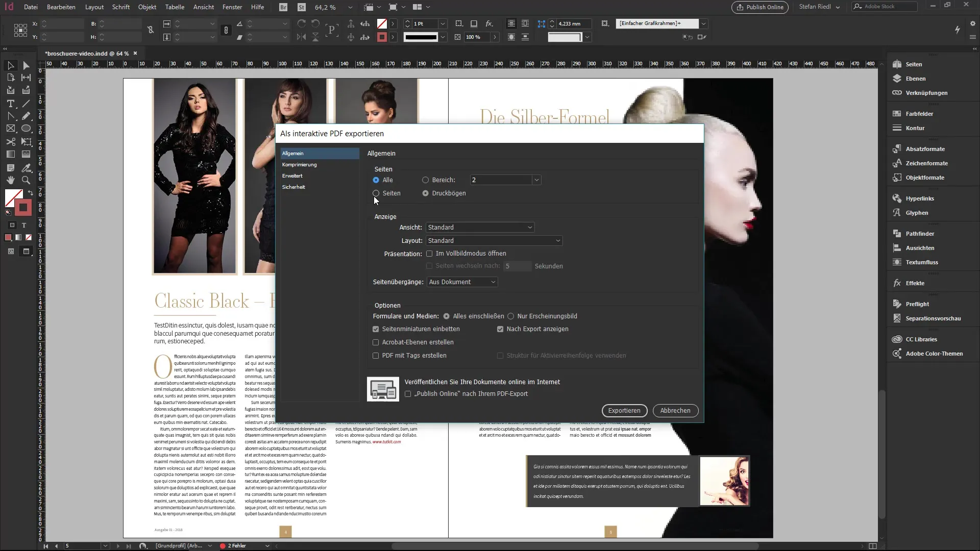Open the Farbfelder panel

pyautogui.click(x=919, y=114)
